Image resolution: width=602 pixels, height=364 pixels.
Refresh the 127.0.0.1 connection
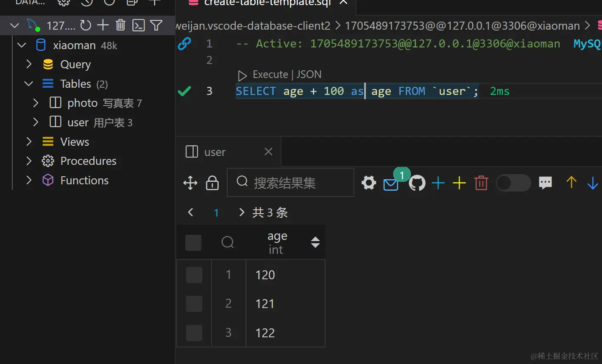[x=86, y=25]
